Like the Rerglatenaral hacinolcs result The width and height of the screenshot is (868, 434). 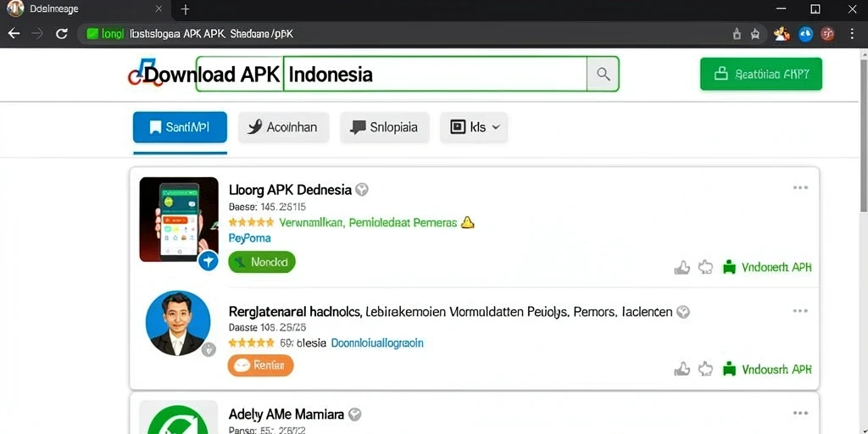[x=682, y=370]
